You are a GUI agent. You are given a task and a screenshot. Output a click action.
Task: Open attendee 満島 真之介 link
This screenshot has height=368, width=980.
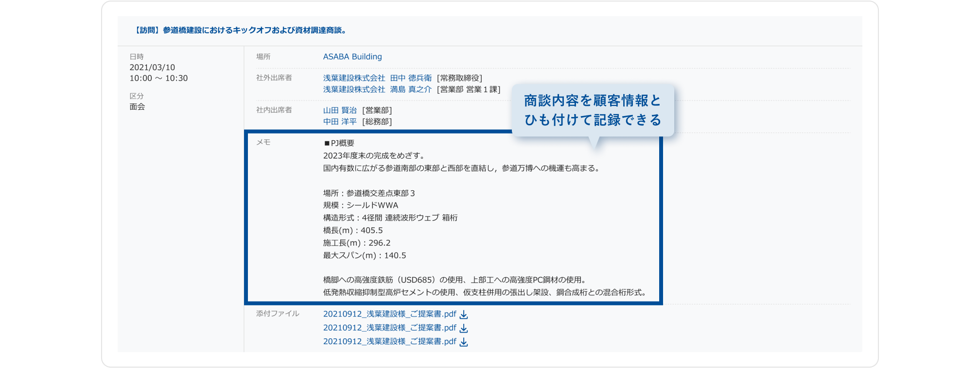(411, 89)
